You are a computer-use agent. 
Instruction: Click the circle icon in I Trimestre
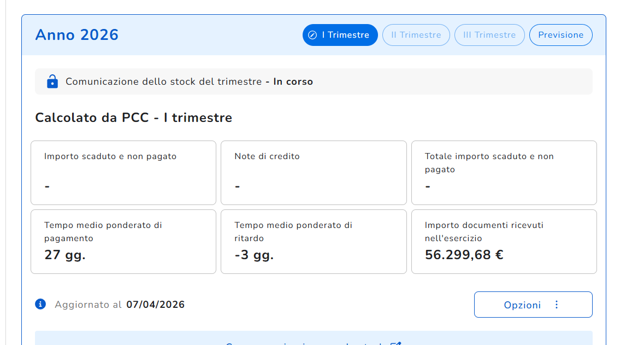pyautogui.click(x=312, y=35)
